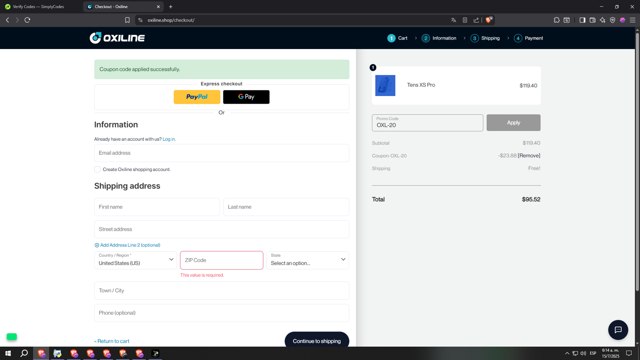Open the notification center in the tray
This screenshot has width=640, height=360.
coord(629,353)
